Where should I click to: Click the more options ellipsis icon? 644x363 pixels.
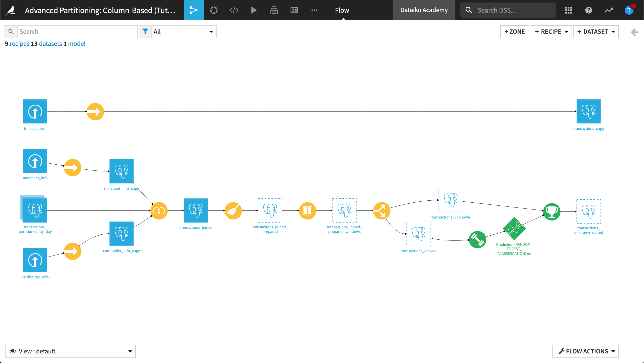pyautogui.click(x=314, y=10)
